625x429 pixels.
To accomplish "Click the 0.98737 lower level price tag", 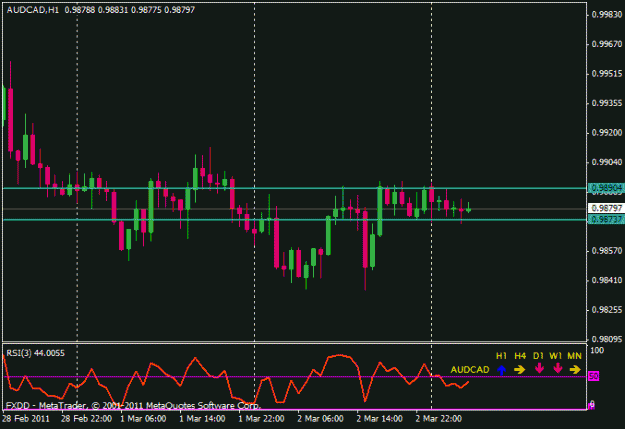I will click(x=606, y=220).
